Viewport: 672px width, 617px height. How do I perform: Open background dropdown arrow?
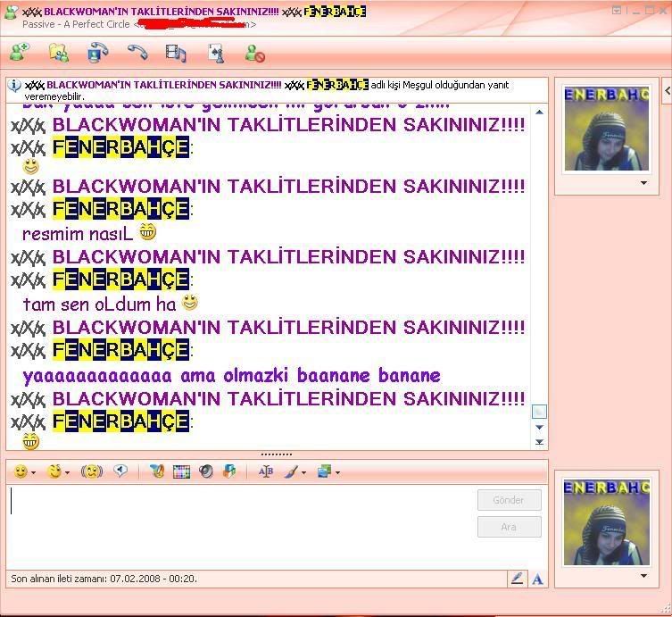[x=337, y=473]
